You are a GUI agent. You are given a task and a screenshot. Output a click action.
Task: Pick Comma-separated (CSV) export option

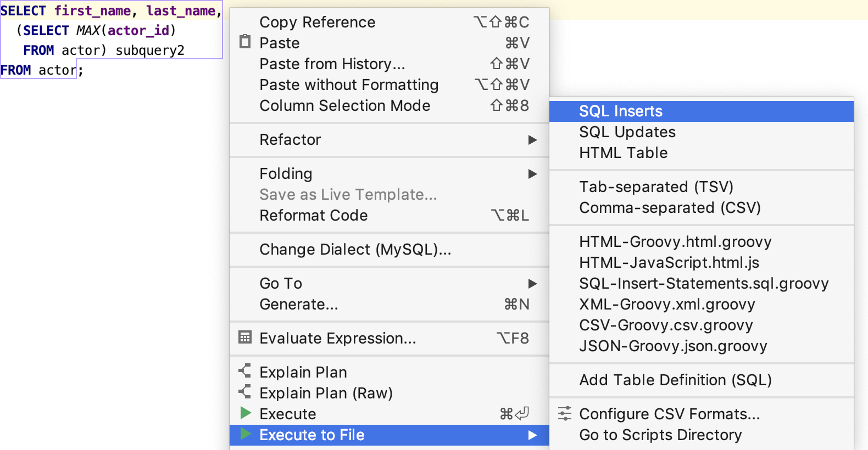(670, 208)
